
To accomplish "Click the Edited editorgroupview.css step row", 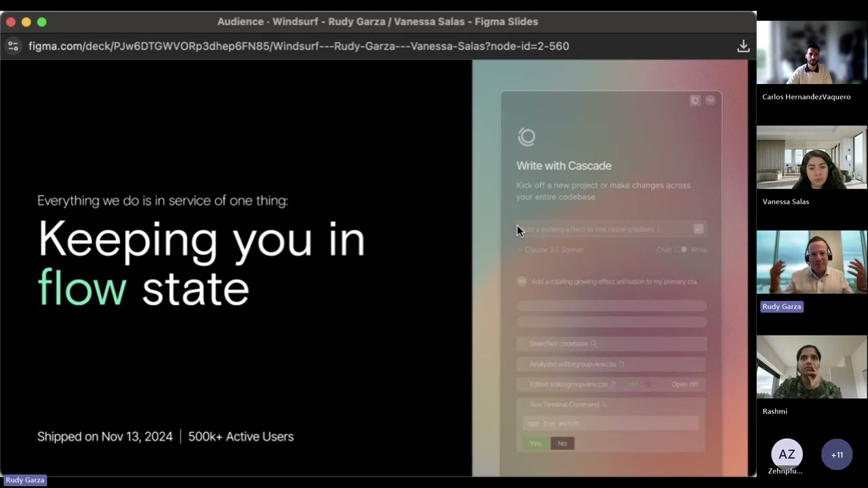I will click(x=611, y=384).
